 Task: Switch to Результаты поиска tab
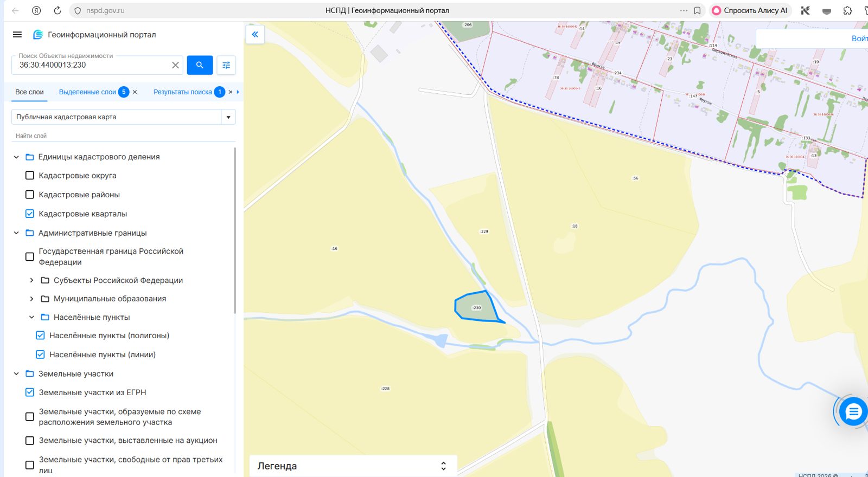tap(183, 92)
